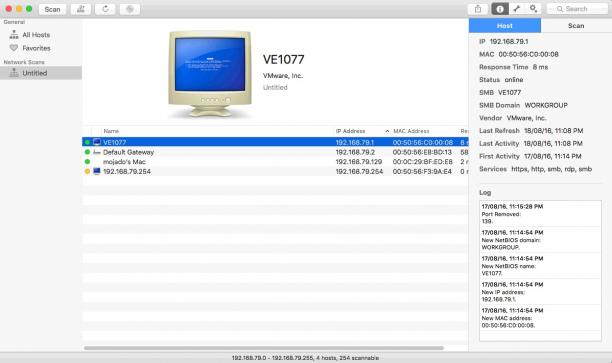Click the 192.168.79.254 row computer icon
This screenshot has width=612, height=363.
tap(97, 171)
